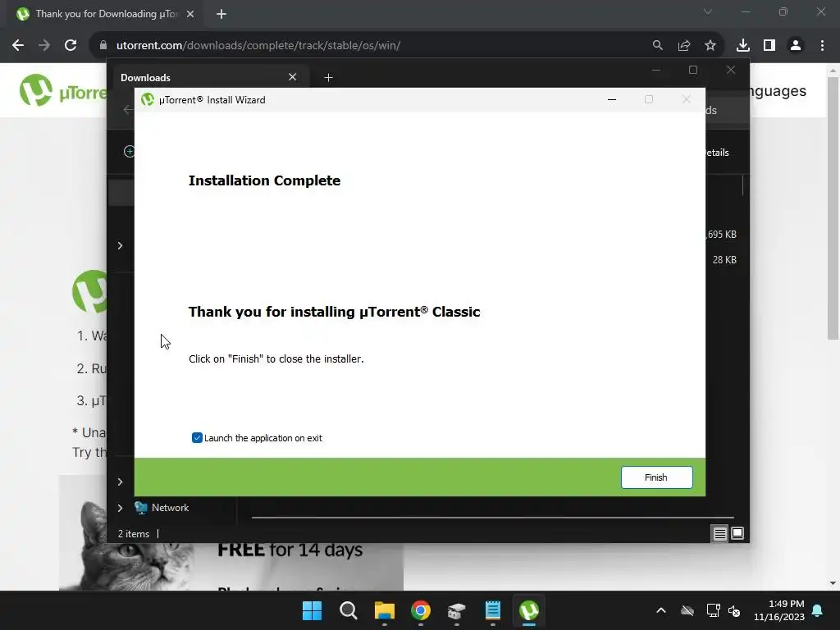Toggle Chrome side panel
840x630 pixels.
pyautogui.click(x=769, y=46)
